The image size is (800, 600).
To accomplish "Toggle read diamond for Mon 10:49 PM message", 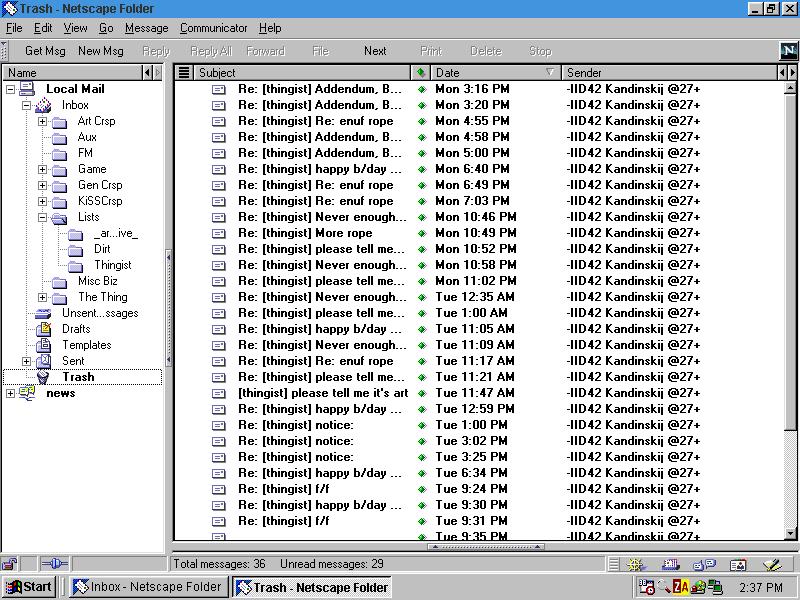I will click(421, 233).
